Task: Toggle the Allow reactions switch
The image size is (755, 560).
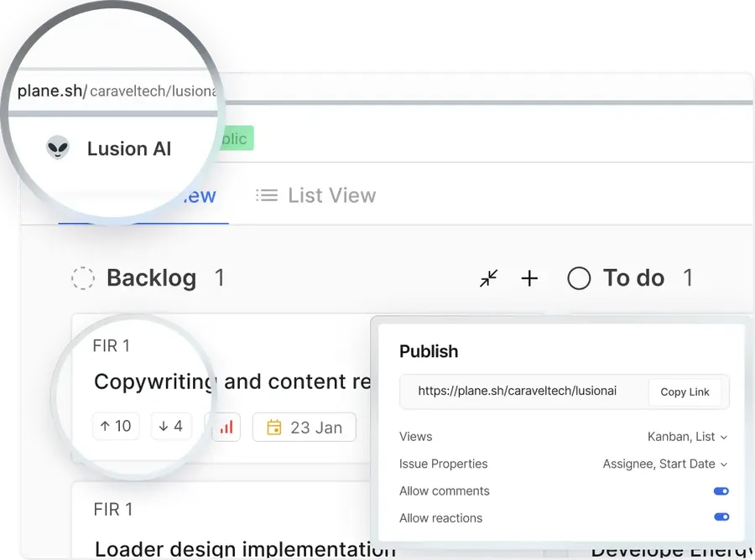Action: click(x=721, y=517)
